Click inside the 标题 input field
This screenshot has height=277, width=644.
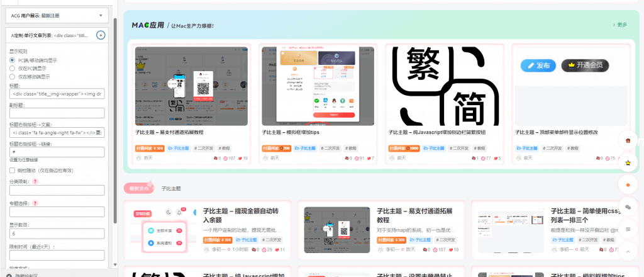point(57,93)
